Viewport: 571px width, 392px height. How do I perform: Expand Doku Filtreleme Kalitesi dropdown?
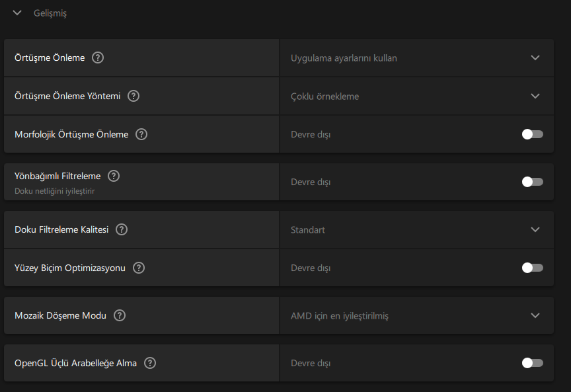tap(416, 230)
